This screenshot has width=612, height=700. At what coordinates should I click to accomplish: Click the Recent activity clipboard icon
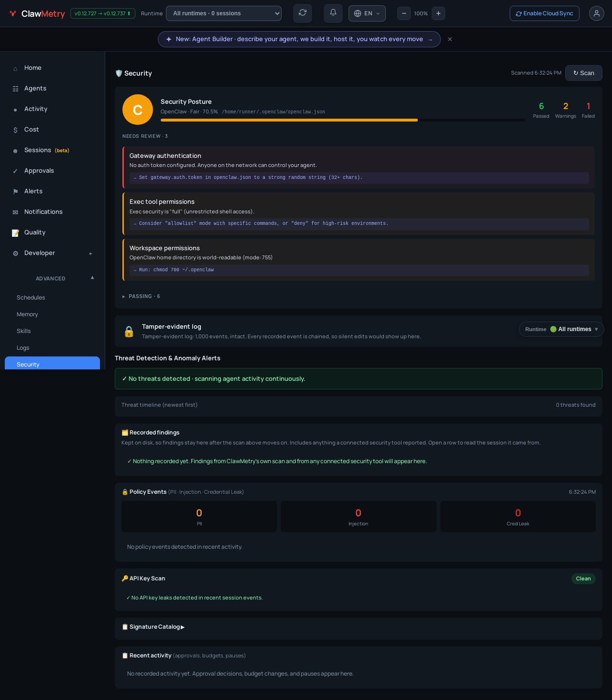click(x=125, y=656)
